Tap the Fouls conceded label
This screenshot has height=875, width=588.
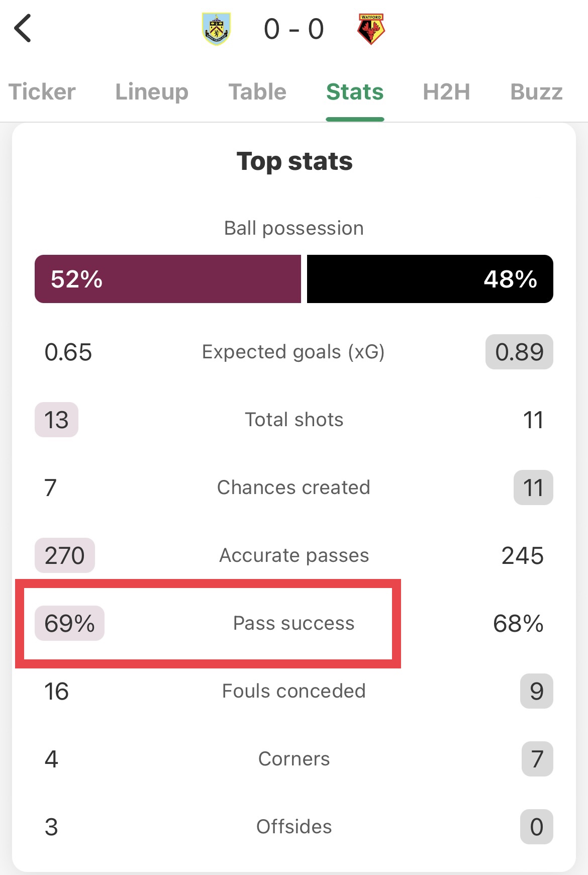pos(293,691)
